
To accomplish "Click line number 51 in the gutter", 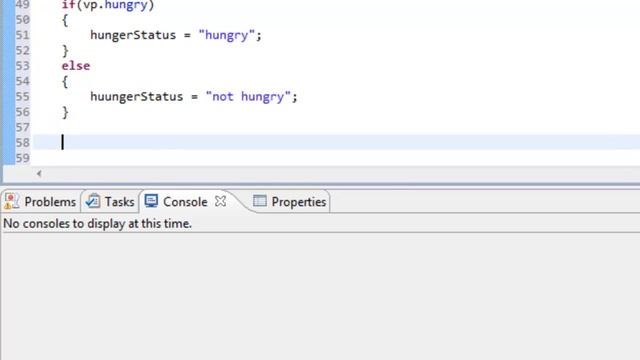I will (x=22, y=35).
